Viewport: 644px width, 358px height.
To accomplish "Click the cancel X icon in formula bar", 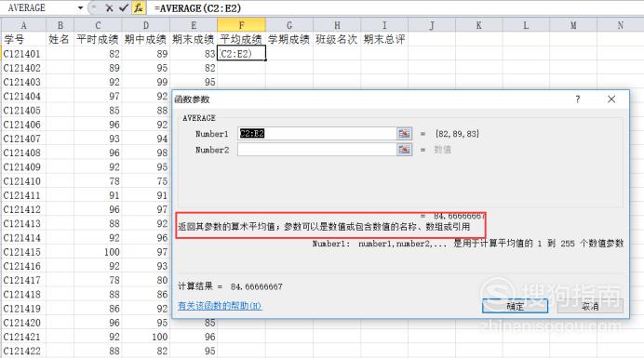I will 109,7.
